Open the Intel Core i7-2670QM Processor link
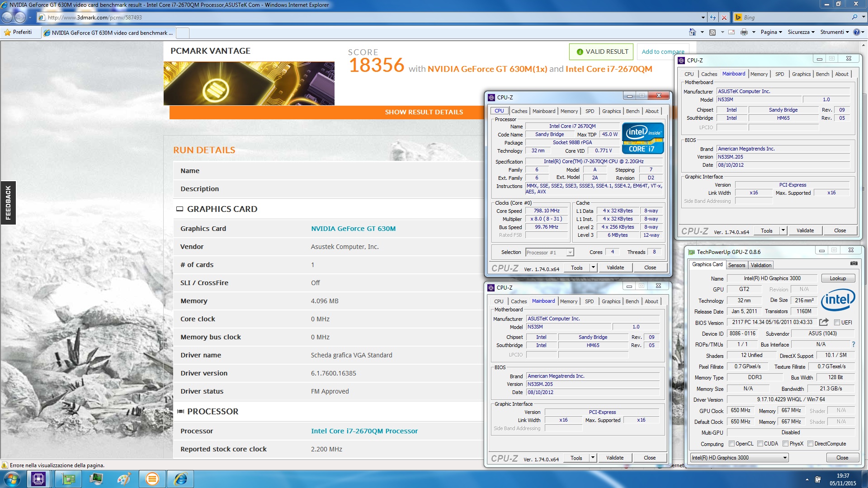This screenshot has width=868, height=488. (364, 431)
